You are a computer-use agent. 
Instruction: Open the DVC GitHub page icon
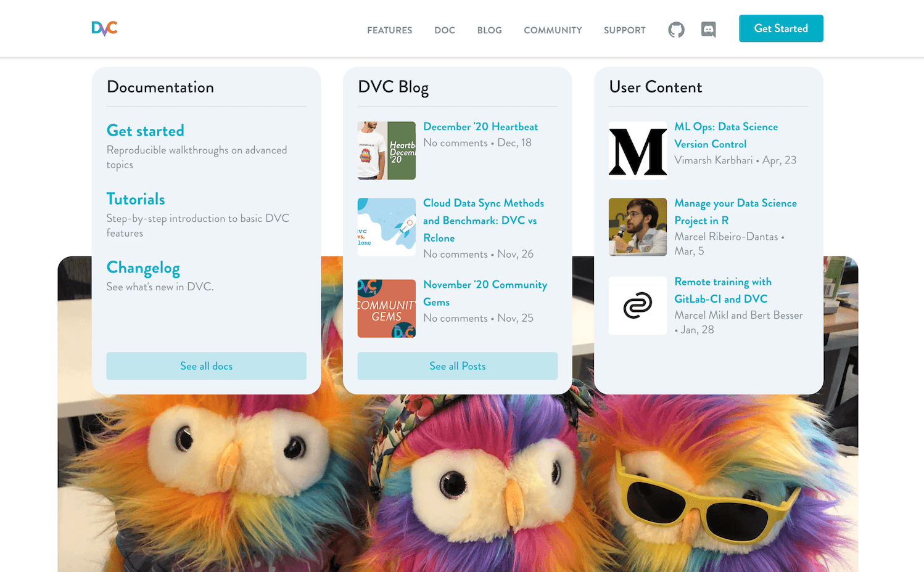click(x=676, y=29)
